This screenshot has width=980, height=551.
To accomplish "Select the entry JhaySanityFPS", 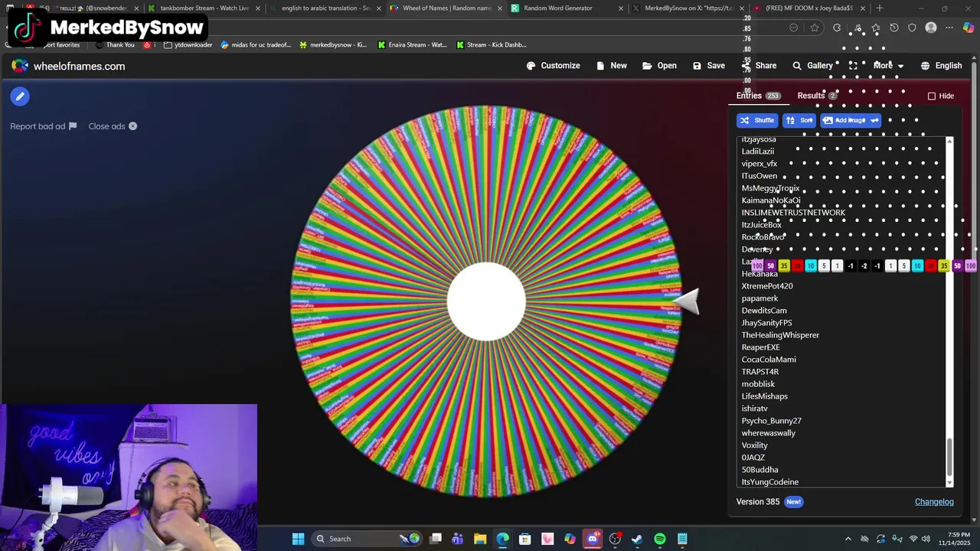I will tap(766, 323).
